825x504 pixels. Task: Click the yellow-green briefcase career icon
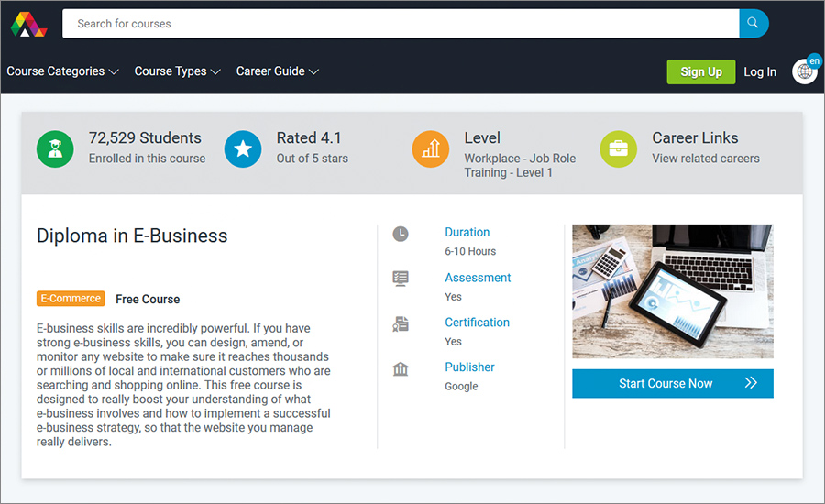click(618, 148)
